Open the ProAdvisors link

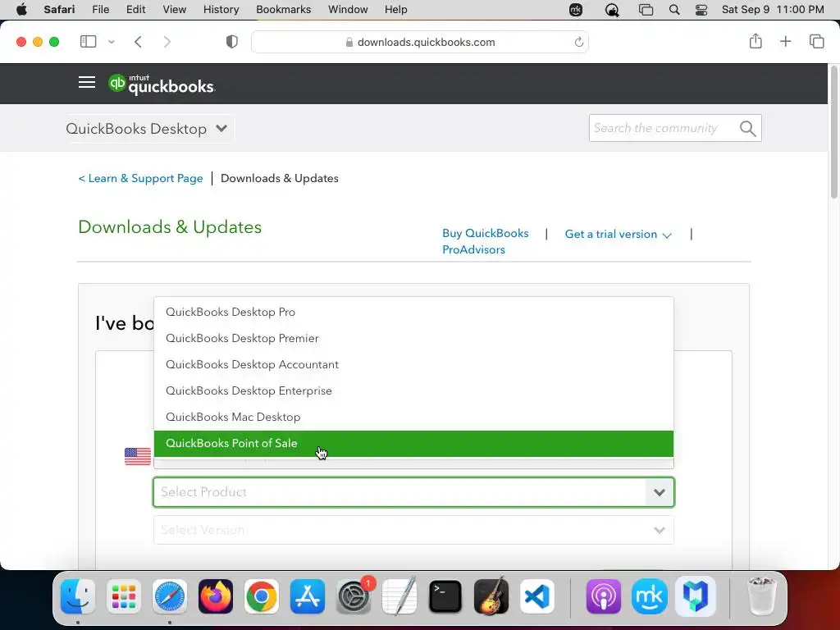coord(473,249)
